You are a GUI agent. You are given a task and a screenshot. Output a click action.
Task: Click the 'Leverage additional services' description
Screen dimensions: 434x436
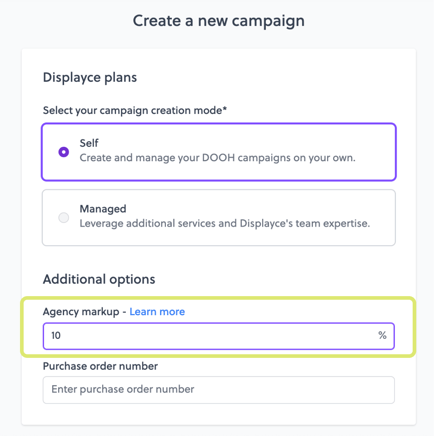pyautogui.click(x=225, y=223)
